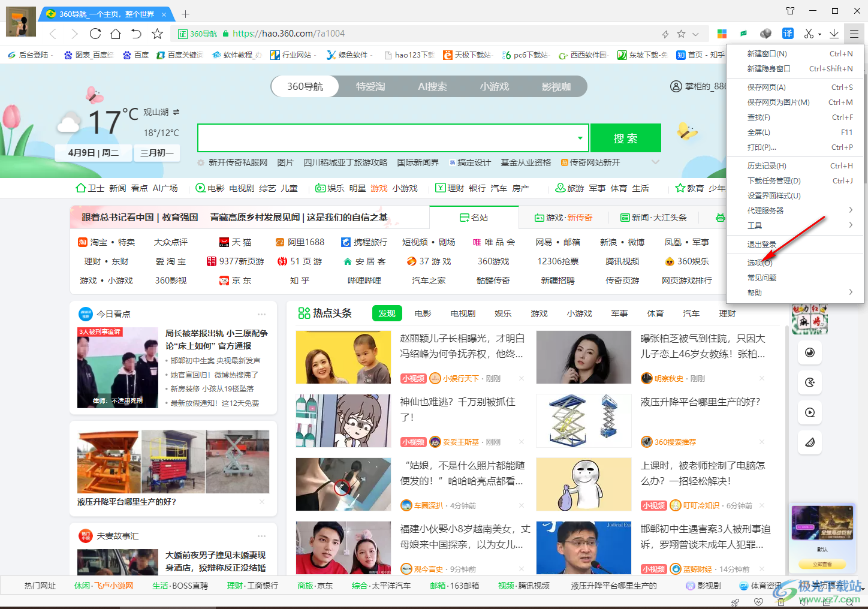The height and width of the screenshot is (609, 868).
Task: Reload the page with the refresh icon
Action: pos(95,34)
